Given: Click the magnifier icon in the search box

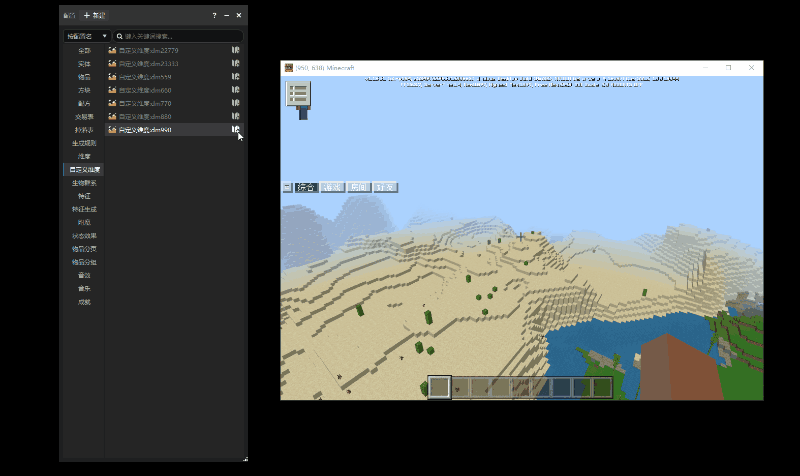Looking at the screenshot, I should pyautogui.click(x=119, y=36).
